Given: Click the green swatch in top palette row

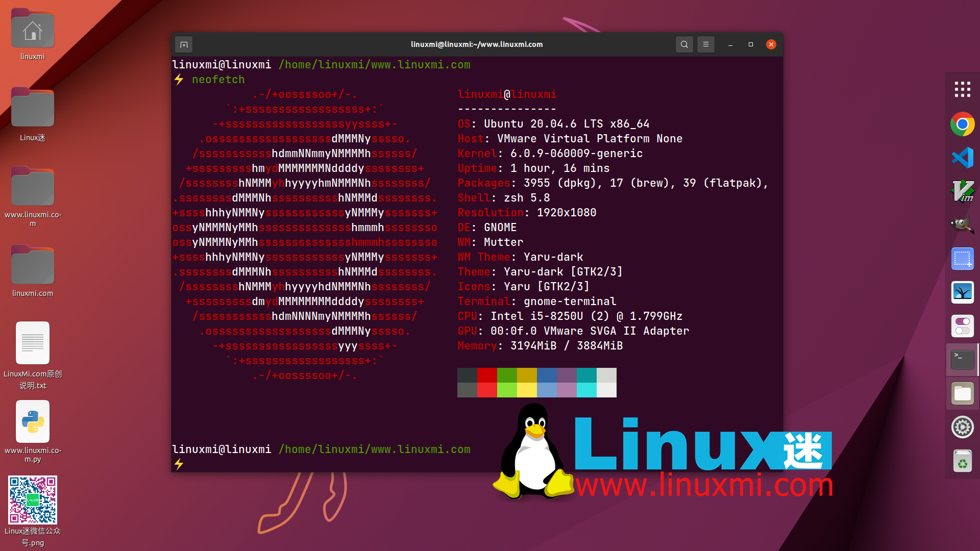Looking at the screenshot, I should (x=507, y=375).
